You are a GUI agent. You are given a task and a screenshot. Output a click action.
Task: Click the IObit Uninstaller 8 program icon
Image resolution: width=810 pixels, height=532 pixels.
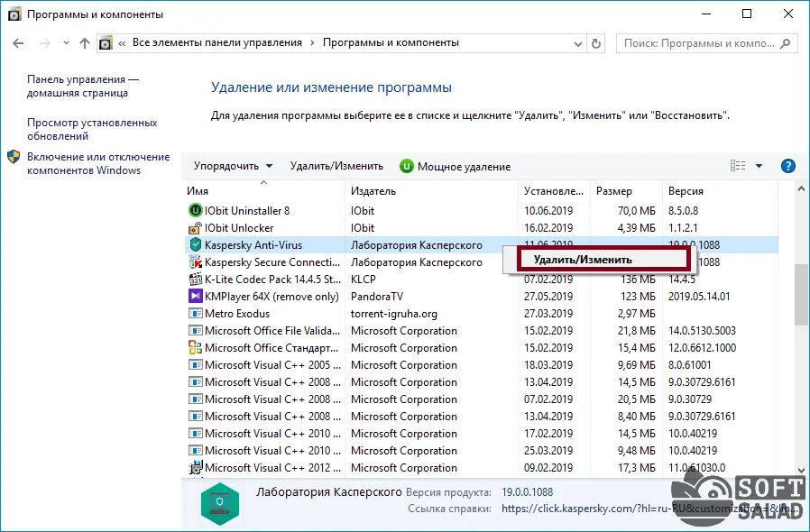(x=195, y=210)
